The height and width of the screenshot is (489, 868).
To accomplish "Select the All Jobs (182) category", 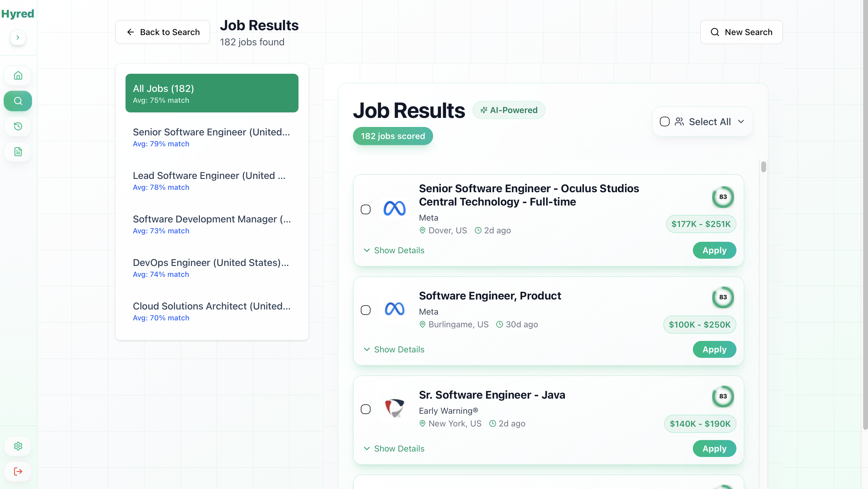I will (212, 93).
